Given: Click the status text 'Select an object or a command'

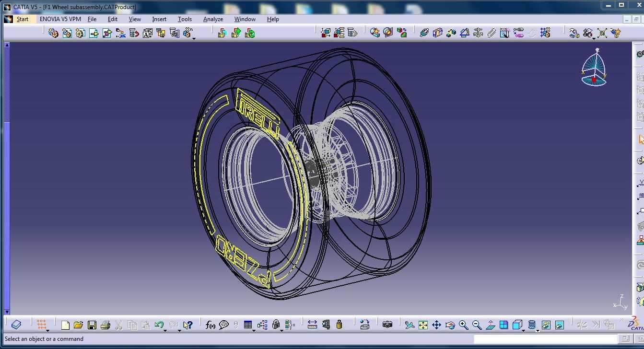Looking at the screenshot, I should coord(44,339).
